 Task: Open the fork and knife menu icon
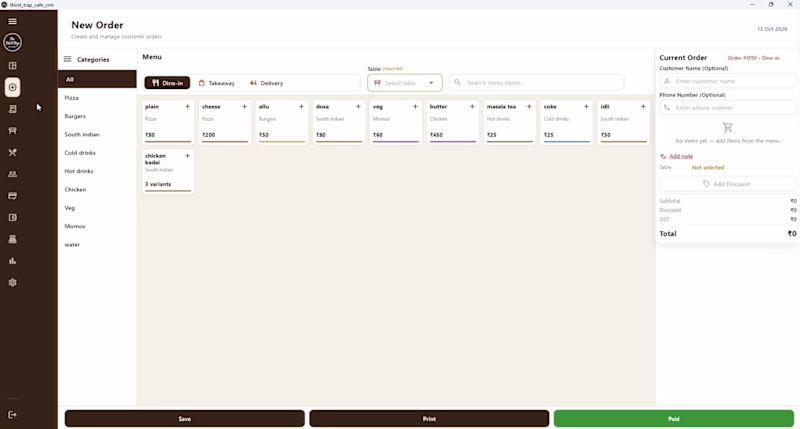(x=12, y=153)
